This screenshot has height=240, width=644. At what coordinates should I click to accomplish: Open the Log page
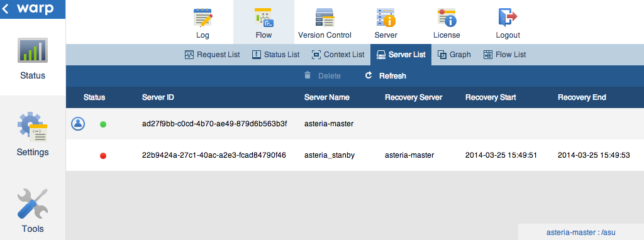pyautogui.click(x=203, y=23)
